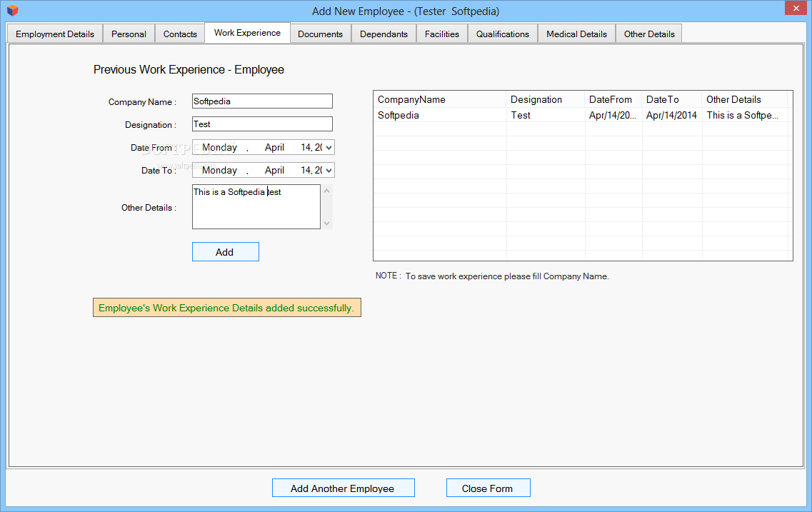Focus the Designation input field
812x512 pixels.
tap(262, 124)
